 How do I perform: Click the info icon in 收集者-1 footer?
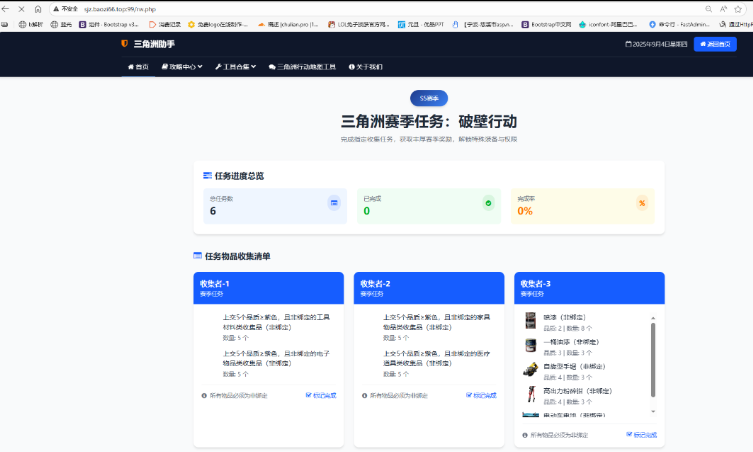(204, 395)
